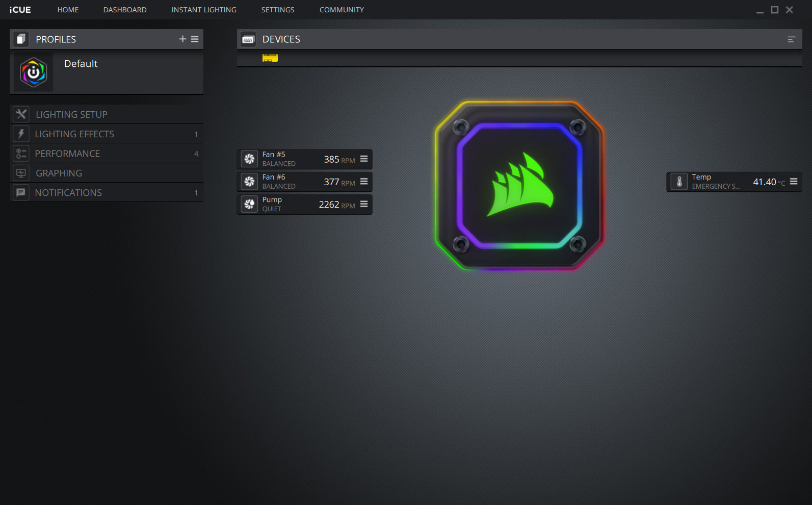Open Fan #5 options menu
Screen dimensions: 812x505
pos(364,159)
